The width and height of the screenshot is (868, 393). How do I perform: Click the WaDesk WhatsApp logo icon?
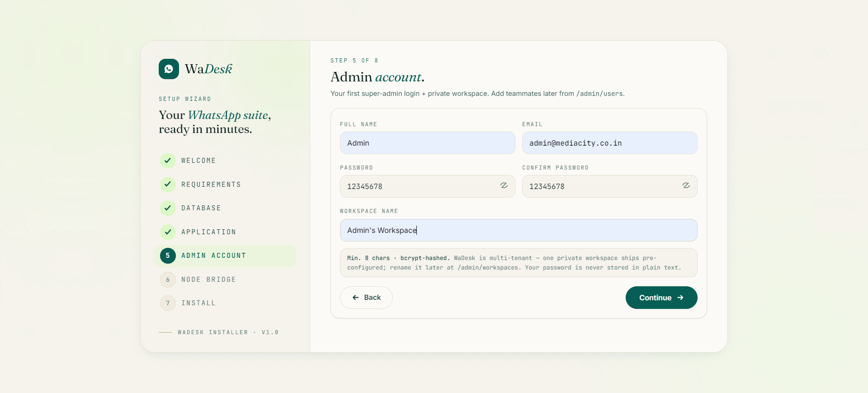point(169,69)
